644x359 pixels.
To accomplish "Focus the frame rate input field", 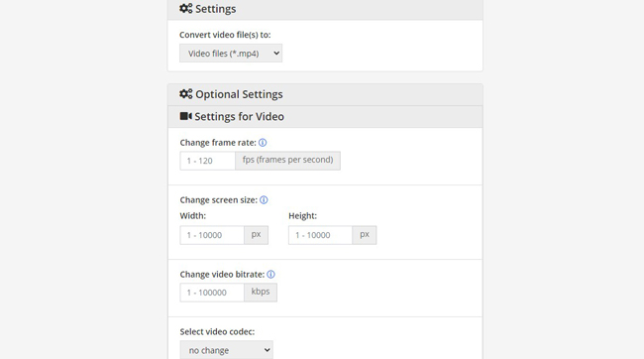I will click(207, 161).
